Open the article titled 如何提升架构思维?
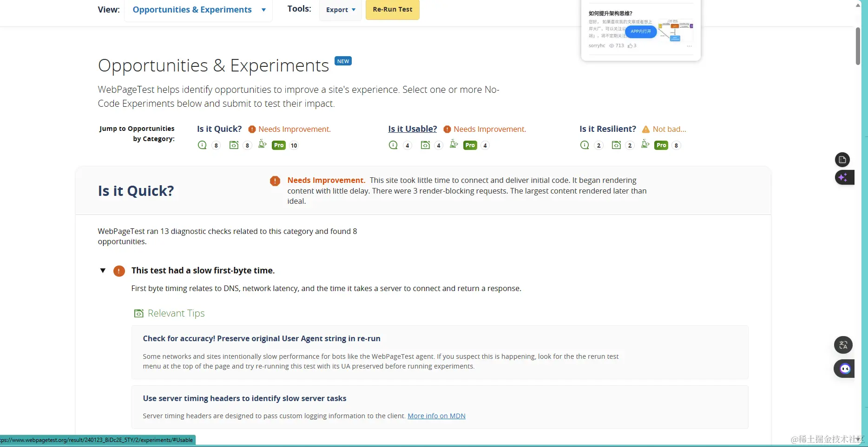The width and height of the screenshot is (868, 447). (x=611, y=13)
